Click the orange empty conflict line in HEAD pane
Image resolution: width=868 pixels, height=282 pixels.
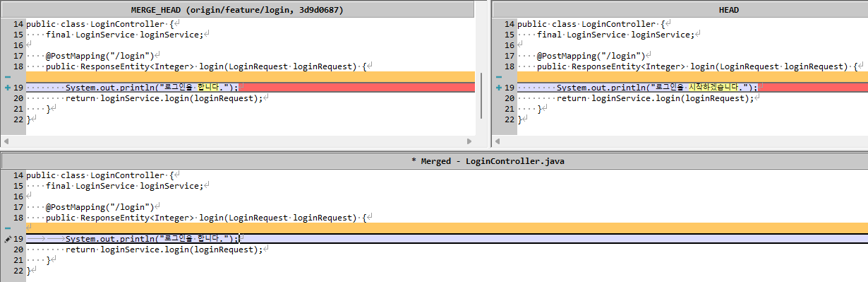click(x=692, y=76)
